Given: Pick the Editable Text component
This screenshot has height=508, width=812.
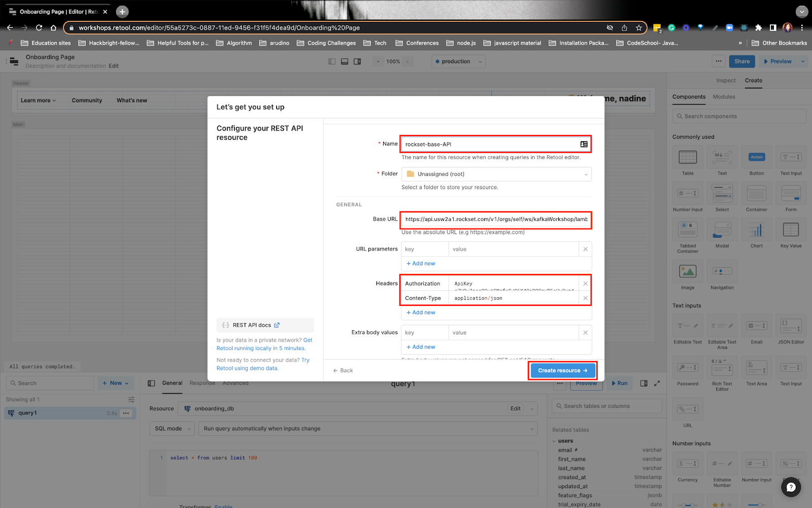Looking at the screenshot, I should (x=688, y=326).
